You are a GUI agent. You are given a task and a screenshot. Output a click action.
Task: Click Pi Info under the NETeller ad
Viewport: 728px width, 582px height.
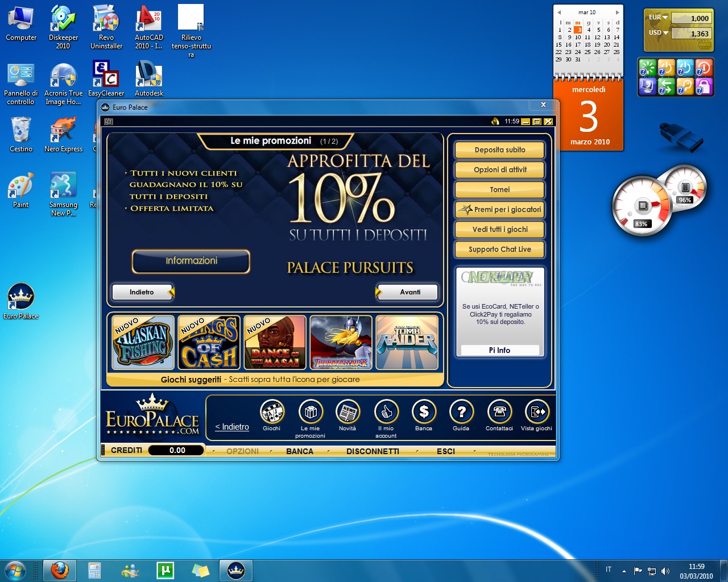pos(500,351)
